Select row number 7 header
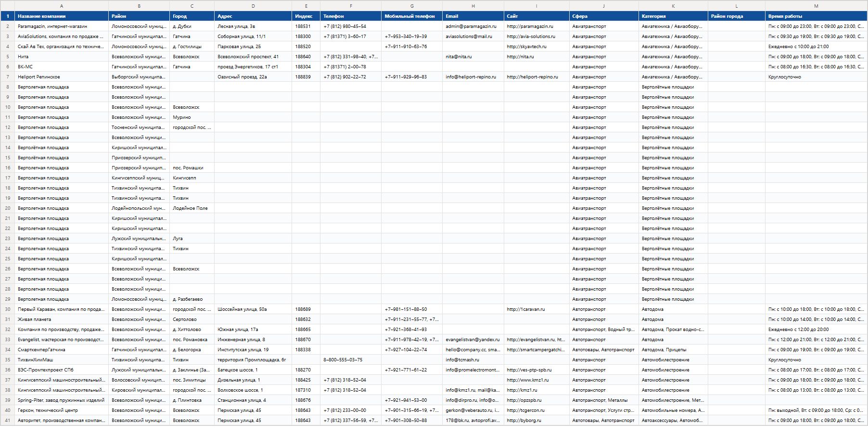The image size is (868, 434). (8, 77)
